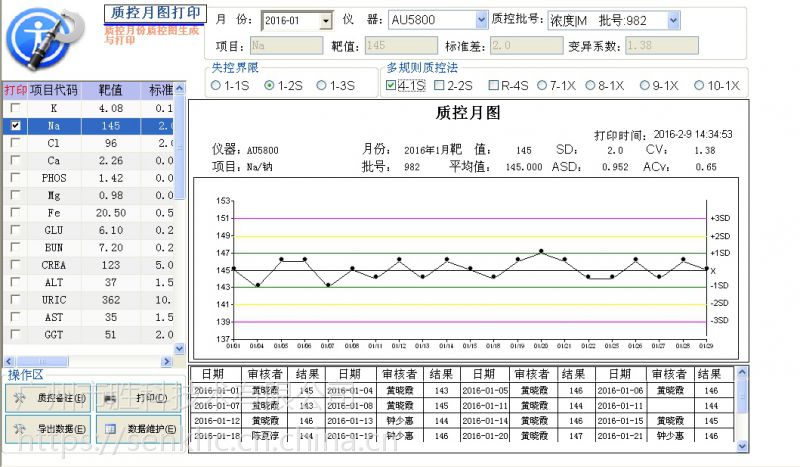Enable print checkbox for K item
This screenshot has height=467, width=800.
[x=15, y=108]
